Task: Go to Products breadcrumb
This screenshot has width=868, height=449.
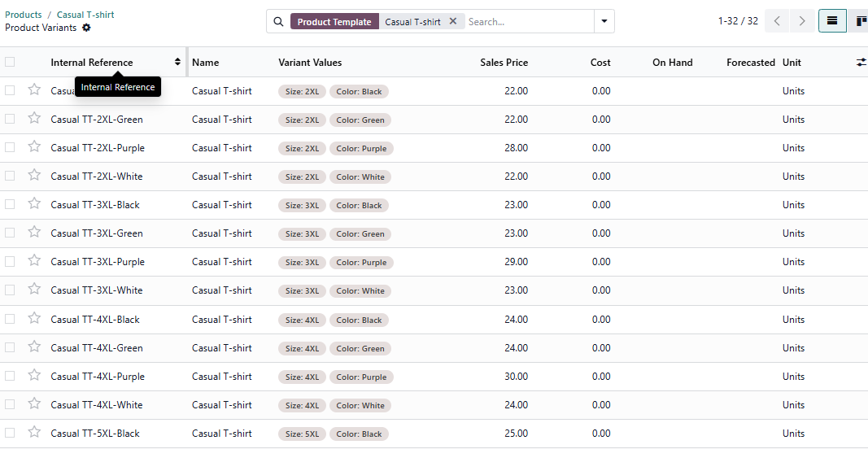Action: 24,15
